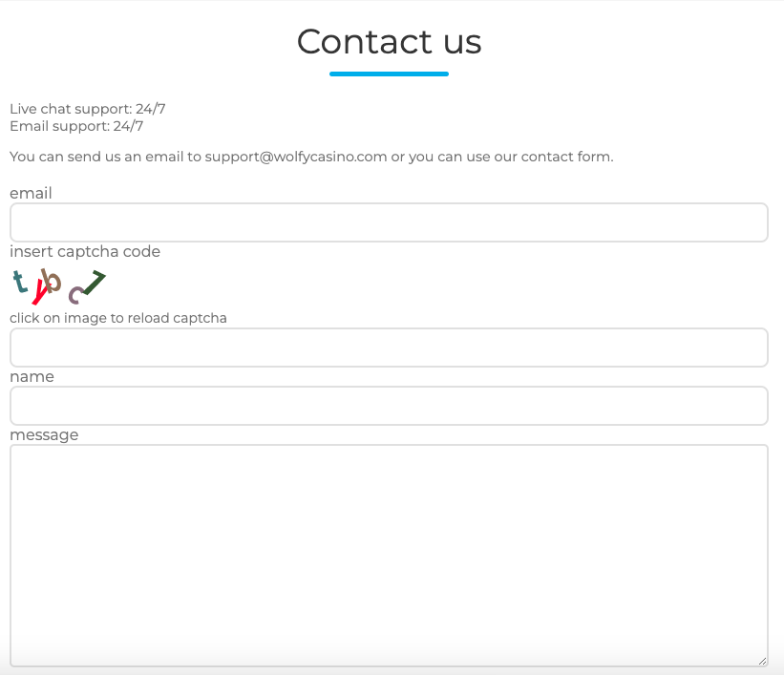The image size is (784, 675).
Task: Click the 'email' field label
Action: click(30, 193)
